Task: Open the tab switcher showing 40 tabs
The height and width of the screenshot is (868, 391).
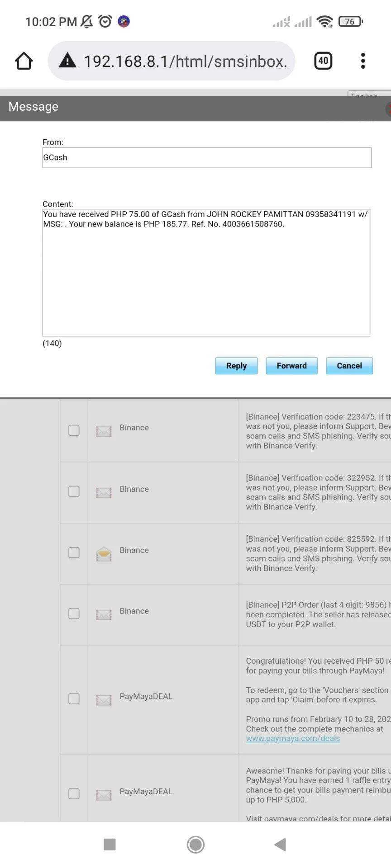Action: [x=323, y=61]
